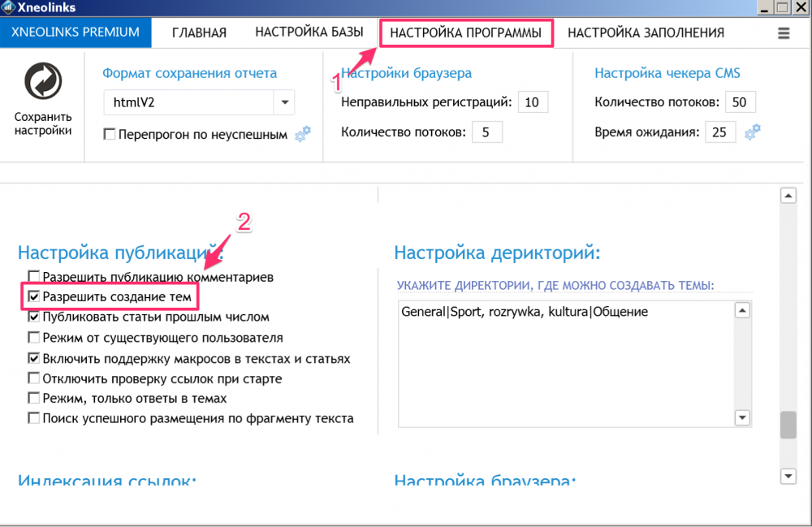Screen dimensions: 812x527
Task: Check Поиск успешного размещения по фрагменту текста
Action: click(33, 417)
